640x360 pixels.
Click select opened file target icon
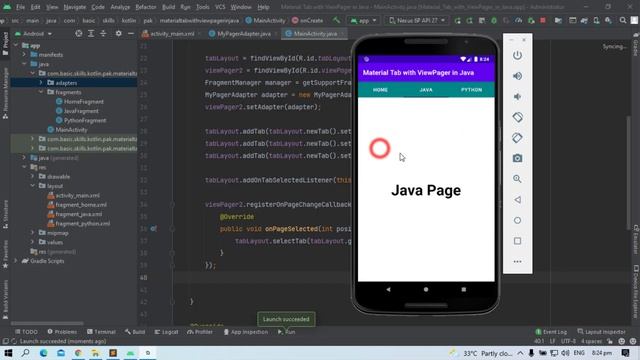coord(78,33)
